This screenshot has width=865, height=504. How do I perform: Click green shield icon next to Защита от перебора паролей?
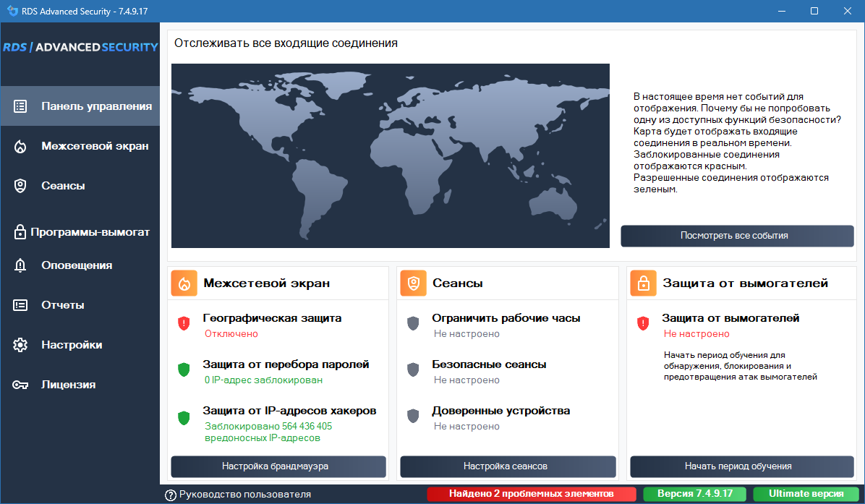point(184,370)
